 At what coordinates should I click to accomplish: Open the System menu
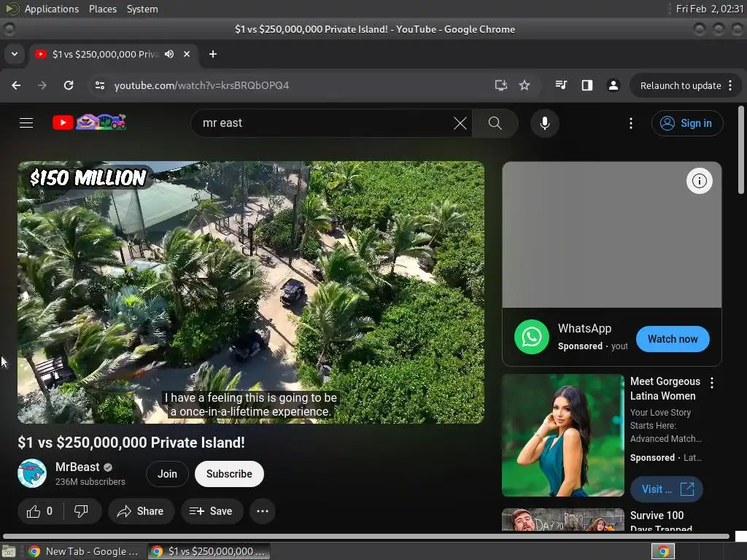142,9
